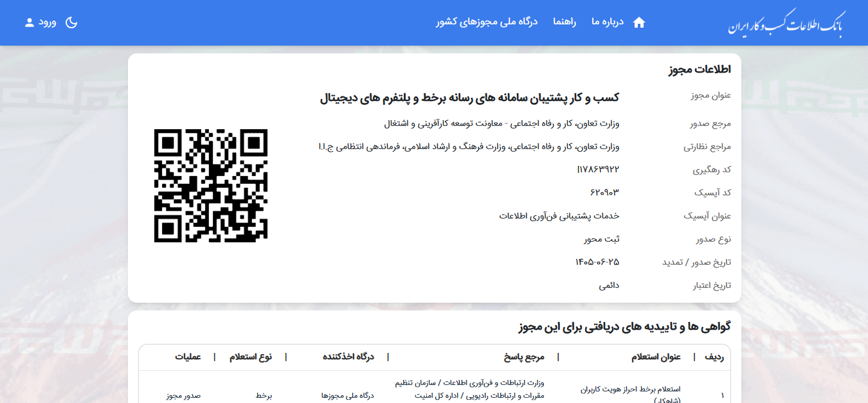This screenshot has height=403, width=868.
Task: Click the عنوان مجوز label
Action: 711,96
